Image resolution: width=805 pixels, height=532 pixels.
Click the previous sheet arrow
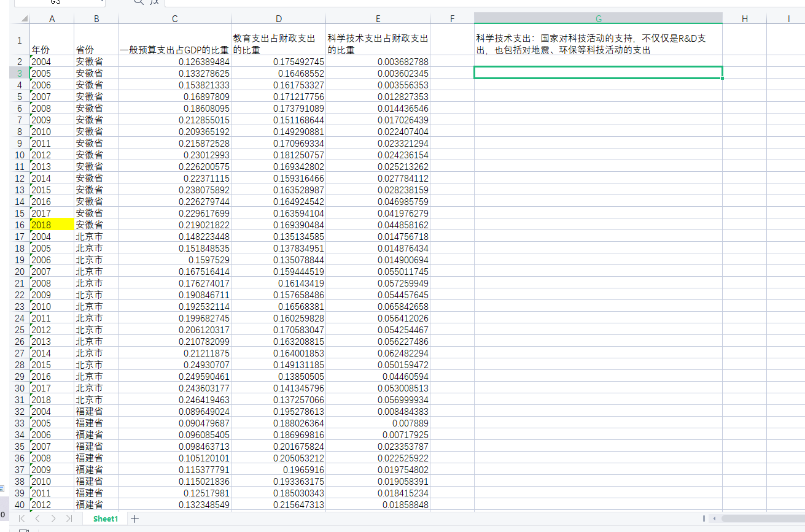tap(37, 519)
